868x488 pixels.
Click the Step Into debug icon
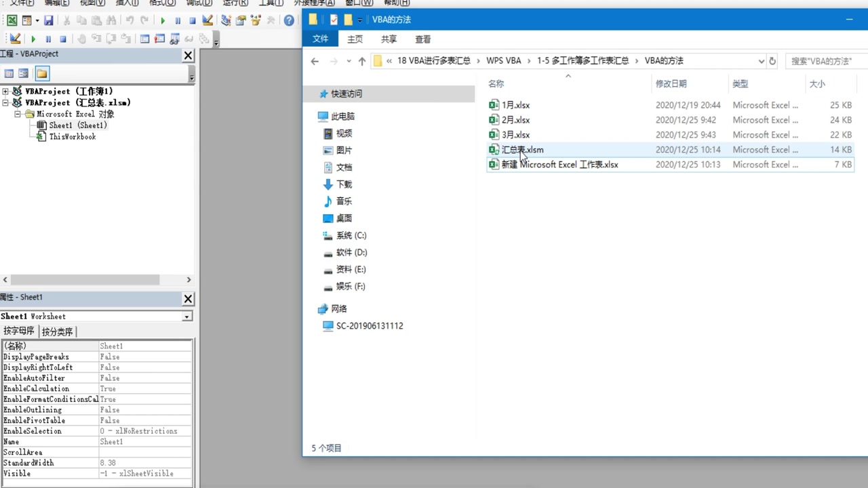coord(97,39)
